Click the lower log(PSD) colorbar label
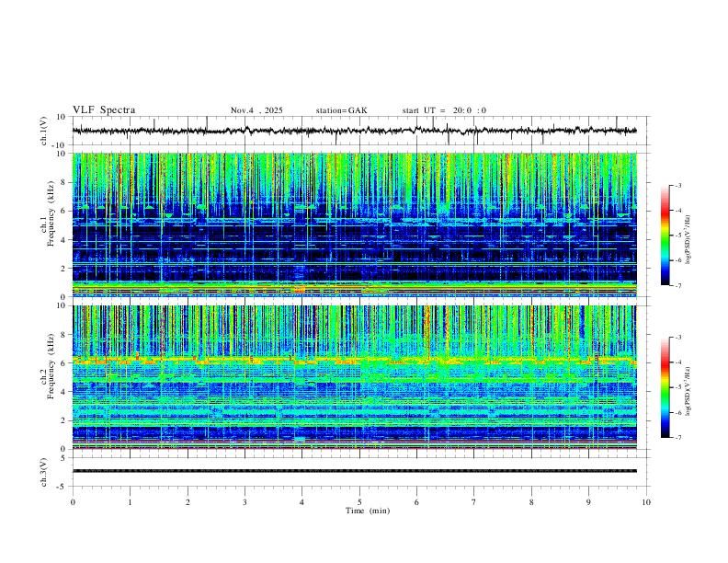This screenshot has width=728, height=563. tap(688, 391)
